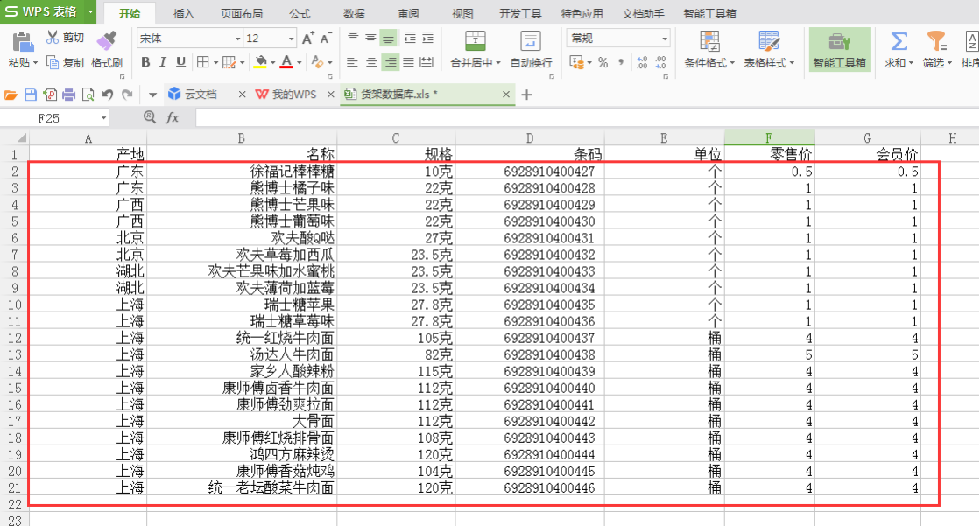Increase decimal places

tap(642, 62)
